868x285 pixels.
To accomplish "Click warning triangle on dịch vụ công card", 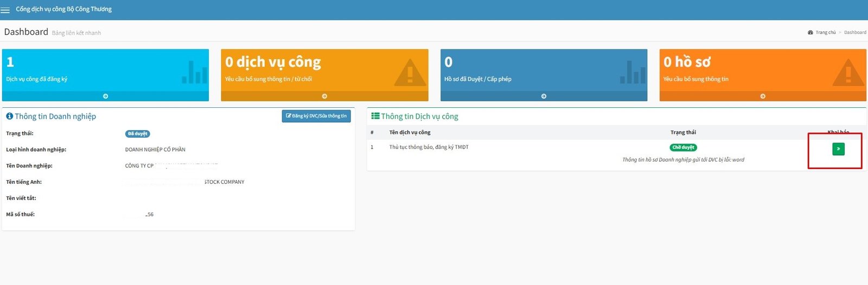I will point(410,72).
